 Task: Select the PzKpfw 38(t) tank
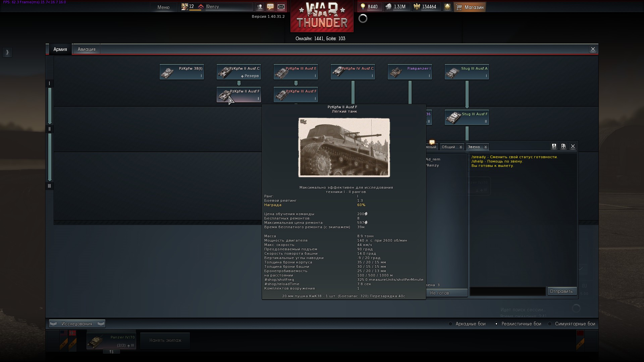[182, 72]
